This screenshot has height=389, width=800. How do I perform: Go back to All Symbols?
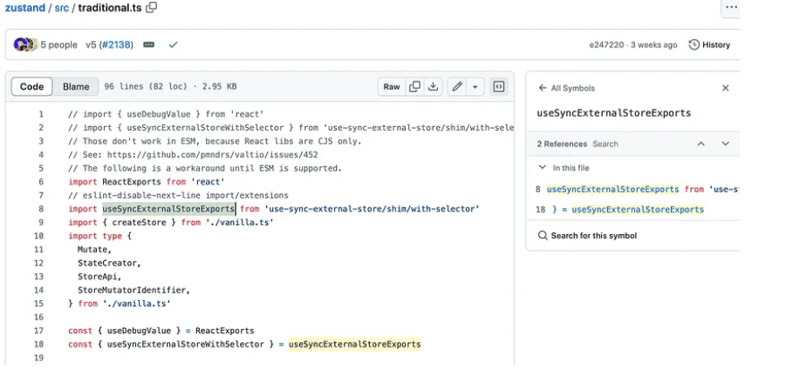tap(566, 88)
